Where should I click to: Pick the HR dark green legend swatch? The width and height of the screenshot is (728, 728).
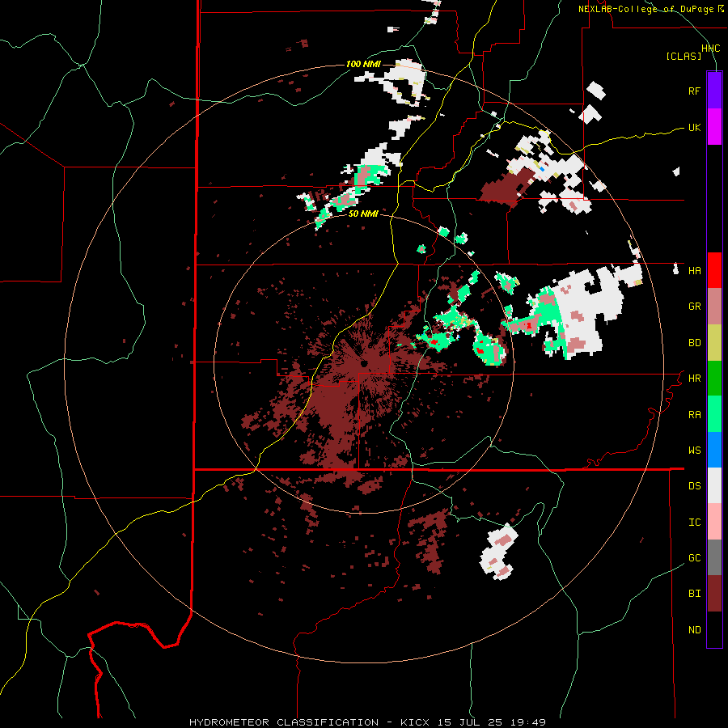714,378
